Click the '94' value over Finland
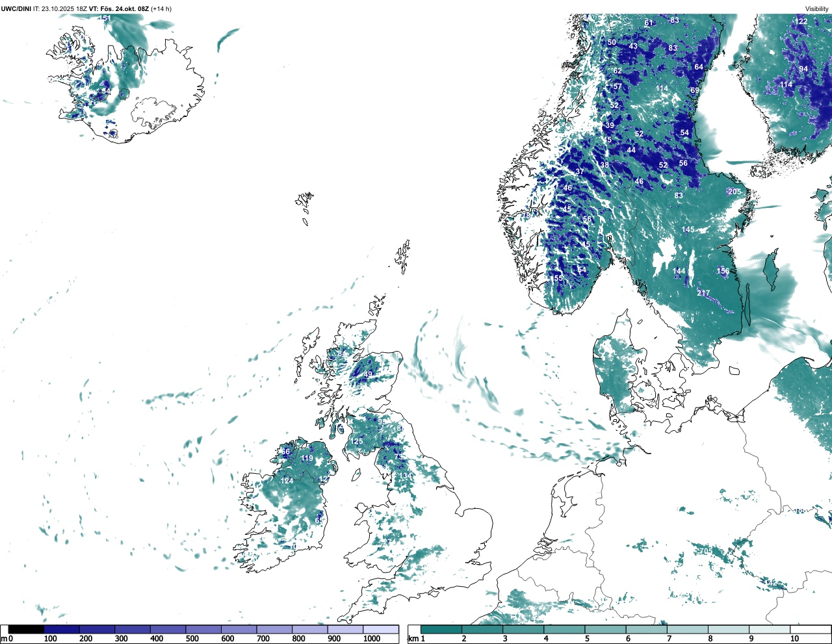Viewport: 832px width, 644px height. [803, 69]
